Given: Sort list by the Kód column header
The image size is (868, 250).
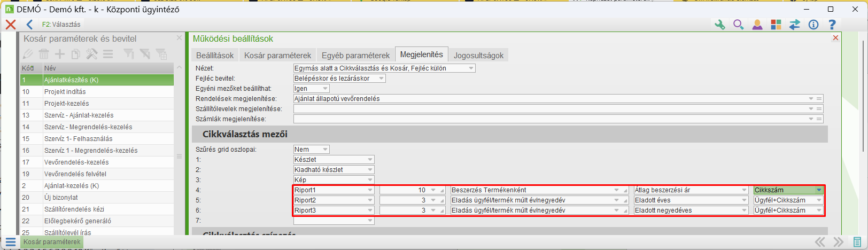Looking at the screenshot, I should [x=31, y=68].
